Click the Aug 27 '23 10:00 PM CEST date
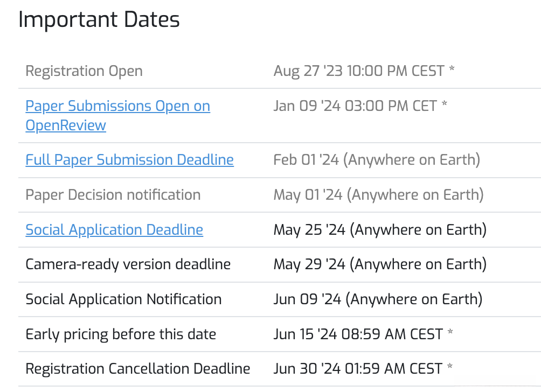Viewport: 541px width, 392px height. [359, 71]
